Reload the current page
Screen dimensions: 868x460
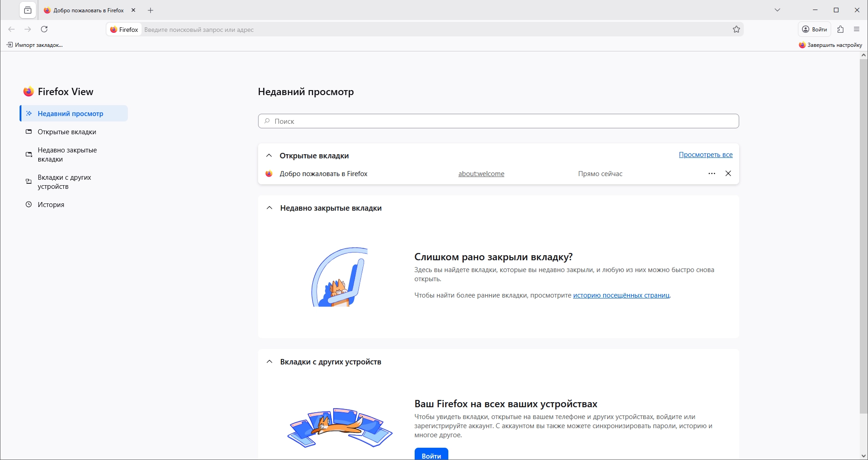tap(44, 29)
